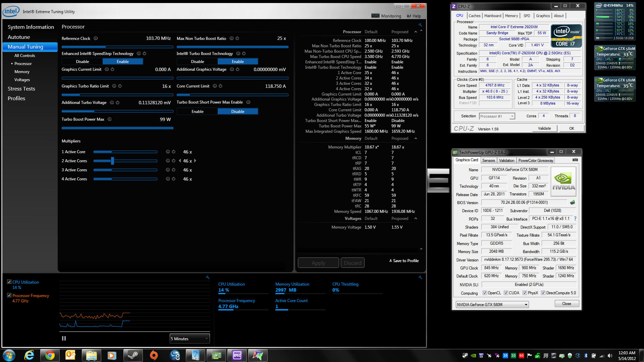Adjust Turbo Boost Power Max slider

[117, 128]
